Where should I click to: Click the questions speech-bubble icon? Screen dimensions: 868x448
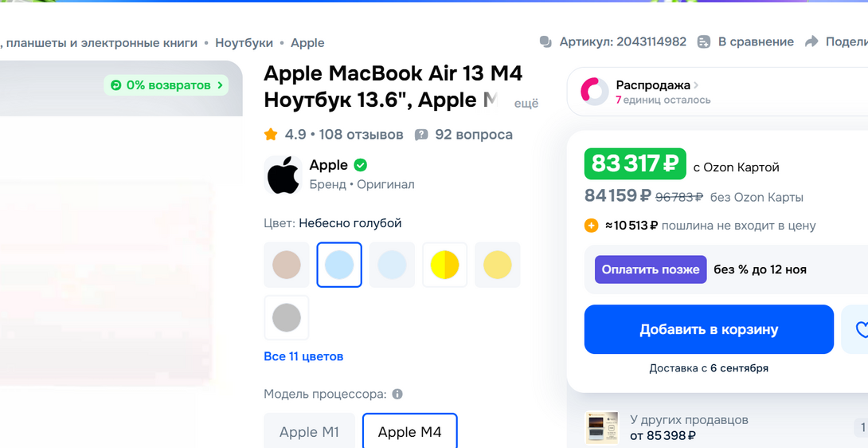pyautogui.click(x=422, y=135)
